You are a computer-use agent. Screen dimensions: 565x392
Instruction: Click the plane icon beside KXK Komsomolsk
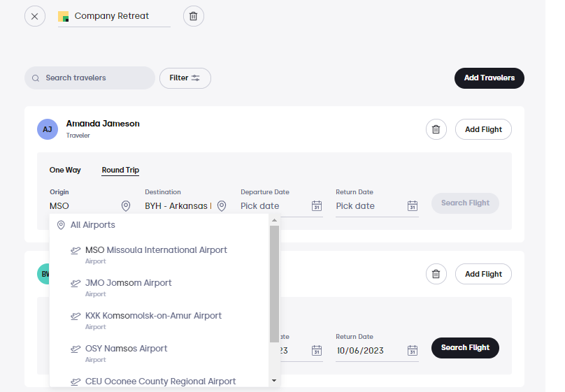[x=76, y=316]
